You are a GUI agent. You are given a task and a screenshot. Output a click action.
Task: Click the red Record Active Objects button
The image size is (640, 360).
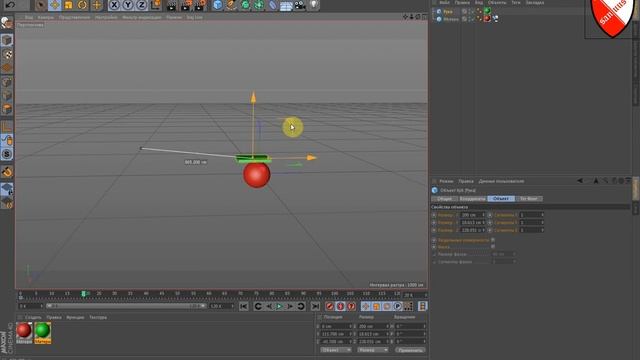pyautogui.click(x=330, y=306)
